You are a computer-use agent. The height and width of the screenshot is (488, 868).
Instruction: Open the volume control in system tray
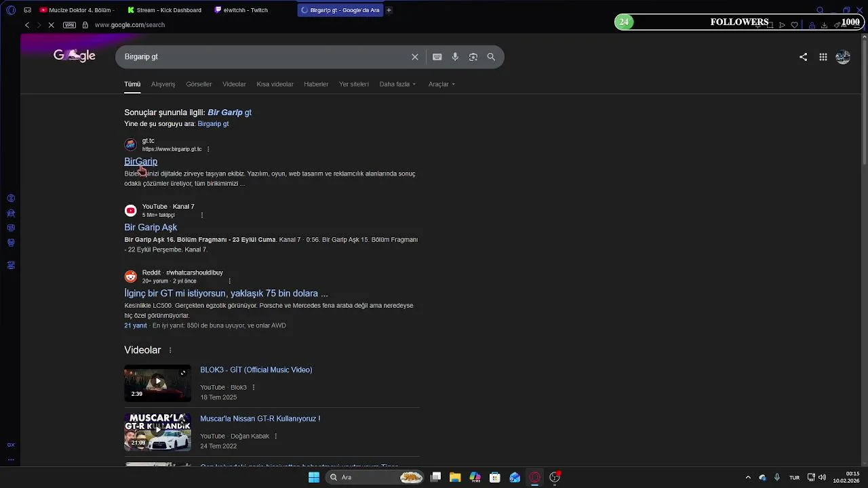822,477
